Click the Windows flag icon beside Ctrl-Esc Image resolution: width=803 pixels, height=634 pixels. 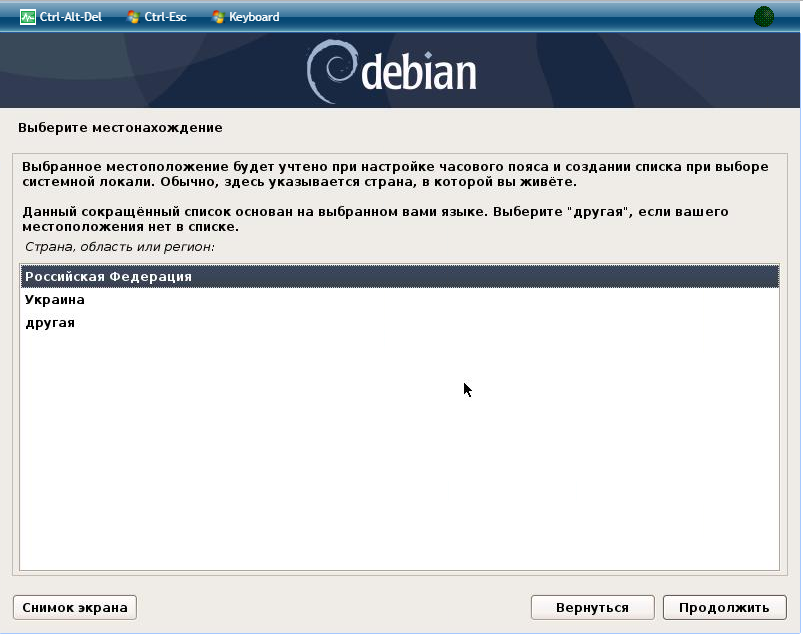coord(134,17)
